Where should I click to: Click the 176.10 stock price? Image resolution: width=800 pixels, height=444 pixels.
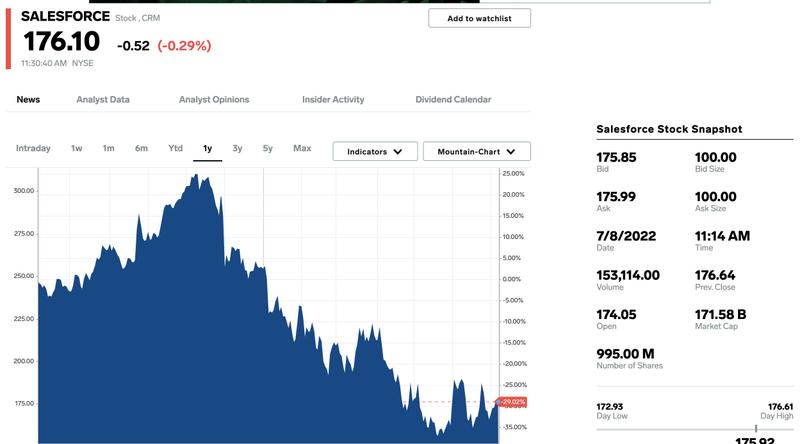click(x=61, y=41)
